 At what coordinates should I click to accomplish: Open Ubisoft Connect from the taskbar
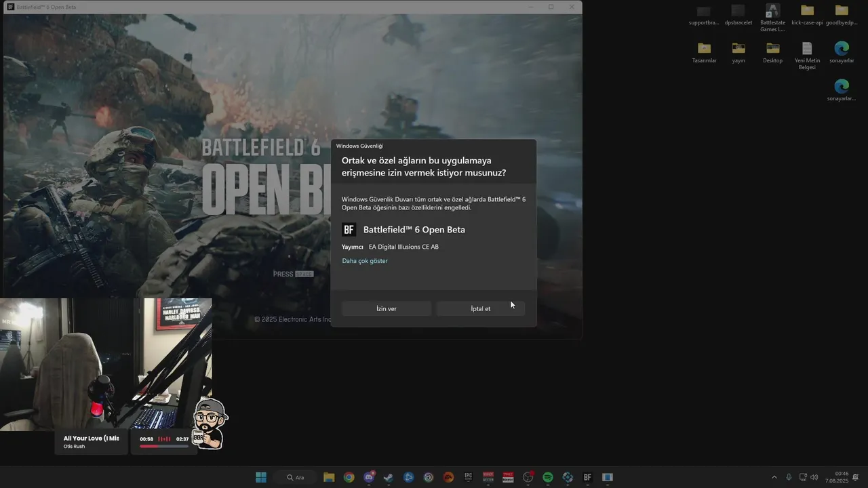(x=429, y=477)
